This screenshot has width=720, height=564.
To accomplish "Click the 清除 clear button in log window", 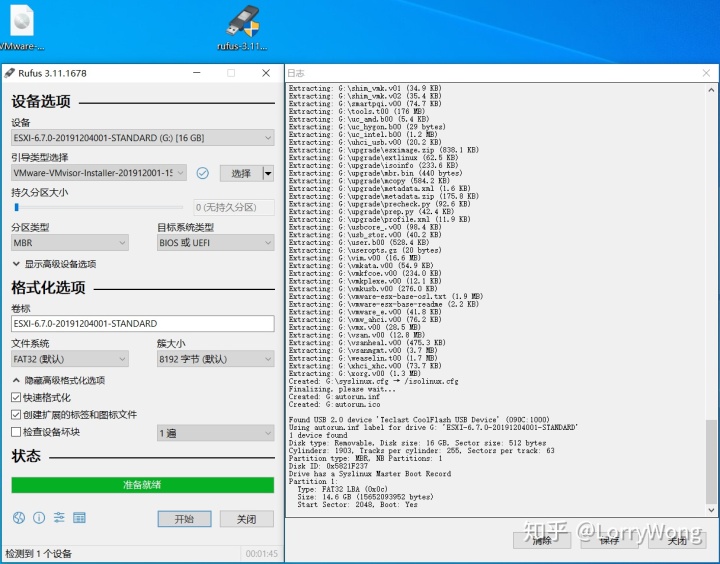I will tap(542, 541).
